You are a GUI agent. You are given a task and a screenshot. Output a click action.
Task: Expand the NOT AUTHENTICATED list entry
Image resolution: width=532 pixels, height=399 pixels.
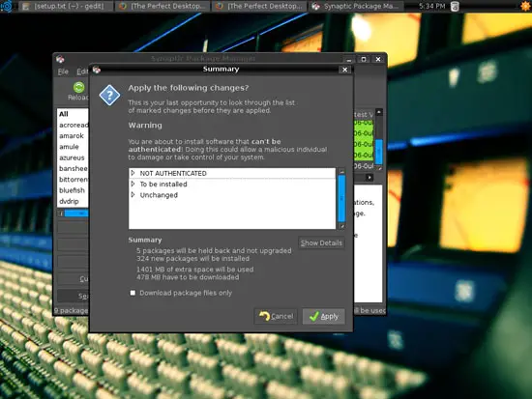coord(133,173)
